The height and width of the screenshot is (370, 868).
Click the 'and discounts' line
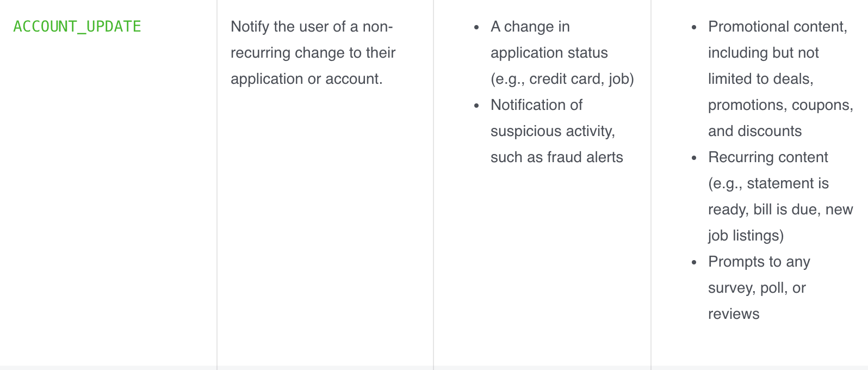[755, 131]
